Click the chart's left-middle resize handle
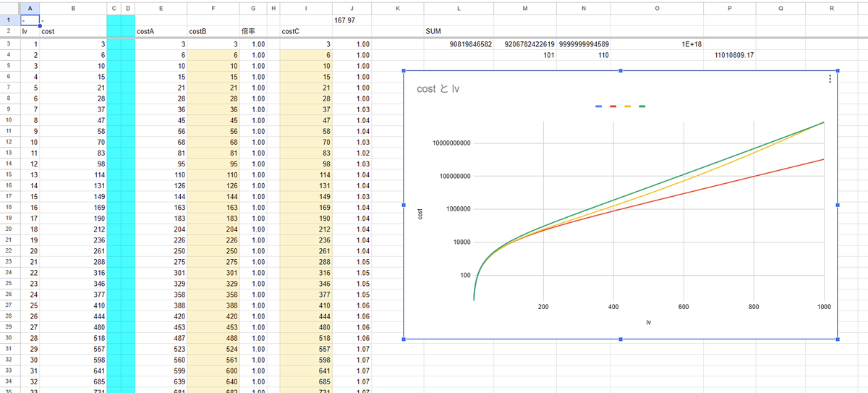The width and height of the screenshot is (868, 393). 404,206
